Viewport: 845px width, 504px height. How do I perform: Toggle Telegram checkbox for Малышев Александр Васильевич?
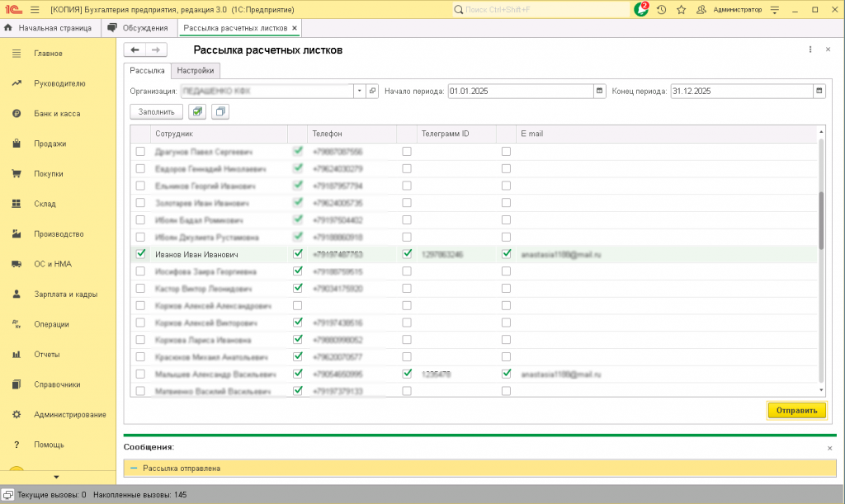(x=407, y=374)
